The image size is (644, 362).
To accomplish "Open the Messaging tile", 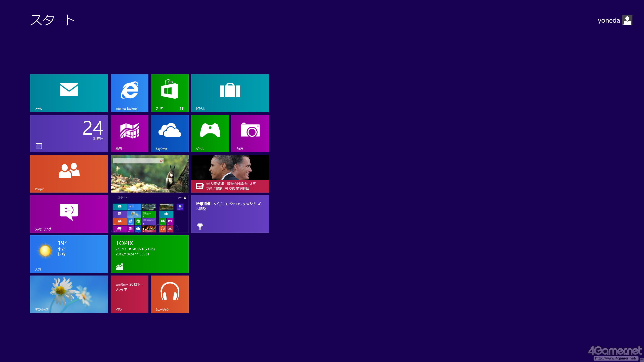I will click(x=69, y=214).
